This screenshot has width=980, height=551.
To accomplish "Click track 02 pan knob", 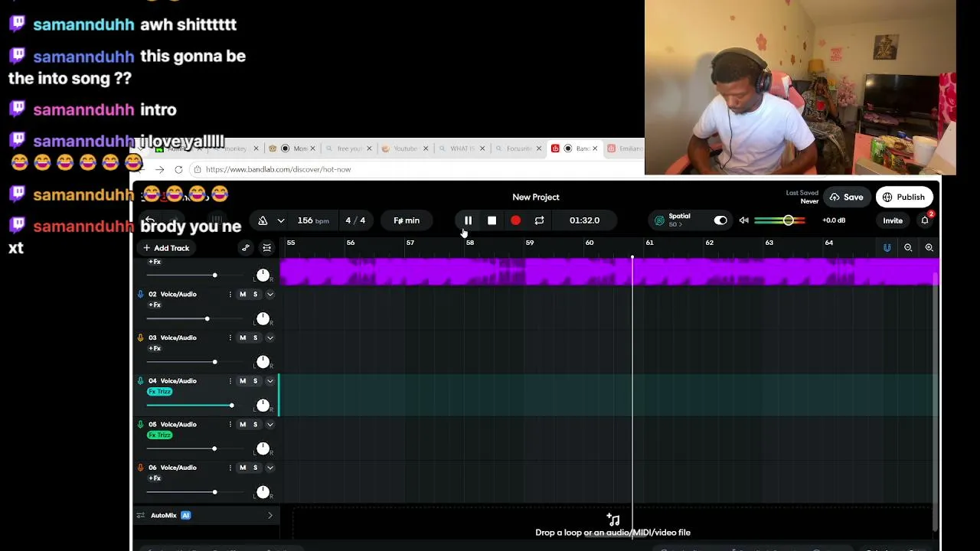I will click(263, 318).
